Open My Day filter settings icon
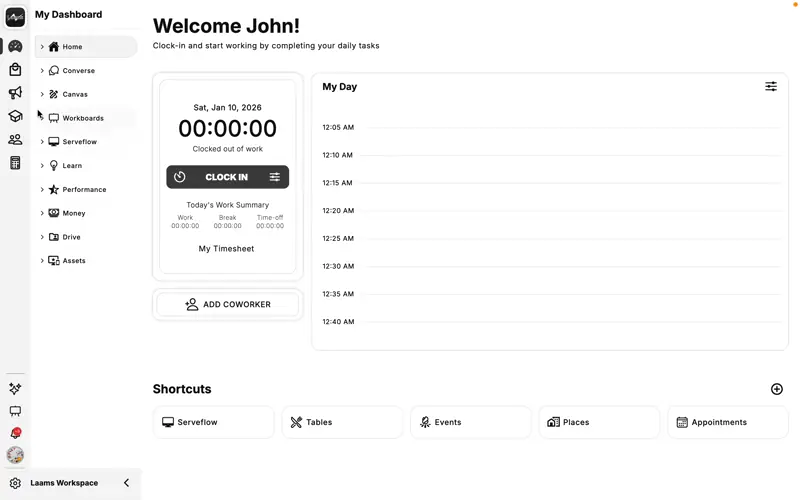 (x=771, y=86)
